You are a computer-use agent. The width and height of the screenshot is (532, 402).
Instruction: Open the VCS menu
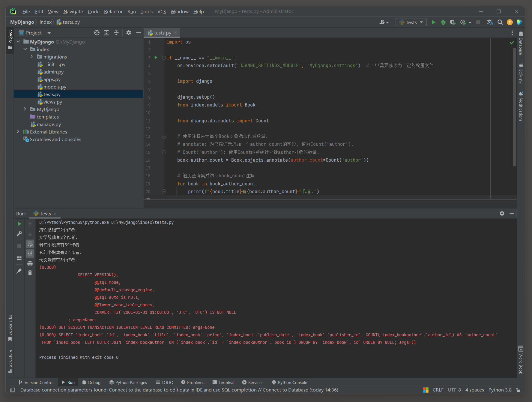162,11
